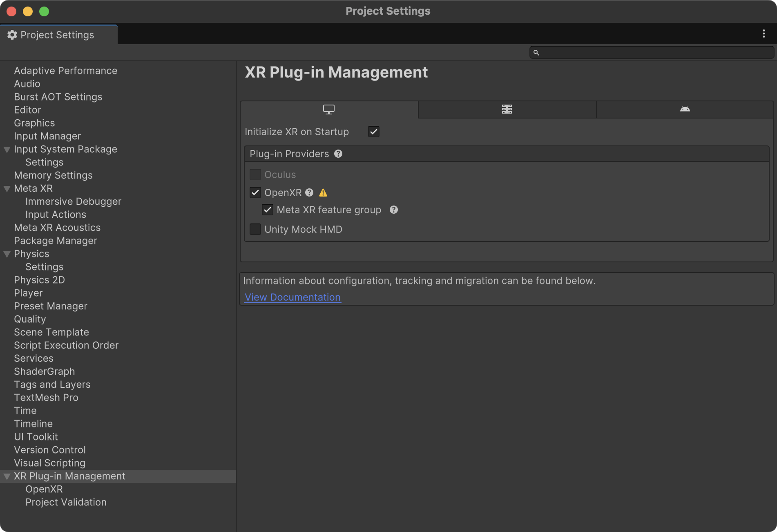This screenshot has width=777, height=532.
Task: Select Project Validation in the sidebar
Action: 66,502
